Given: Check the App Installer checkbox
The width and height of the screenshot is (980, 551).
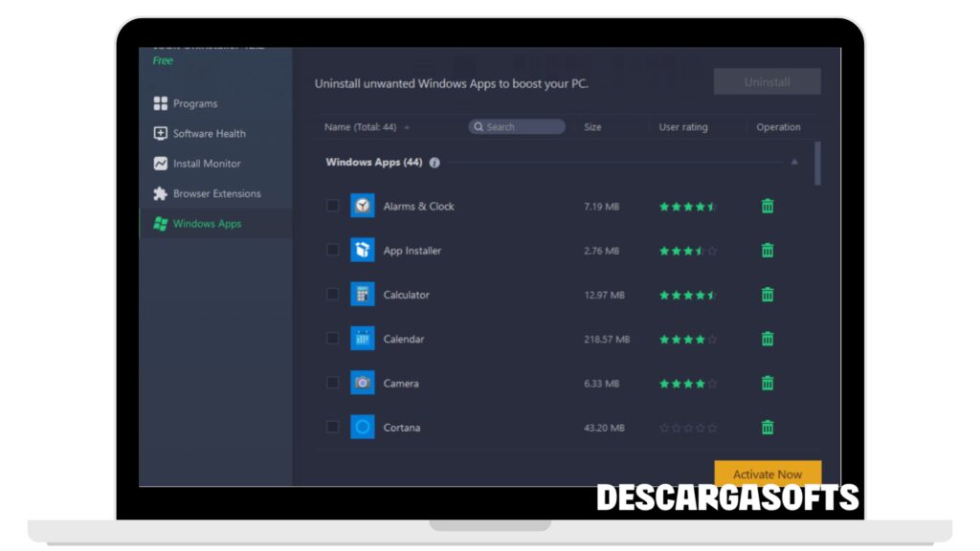Looking at the screenshot, I should [x=332, y=250].
